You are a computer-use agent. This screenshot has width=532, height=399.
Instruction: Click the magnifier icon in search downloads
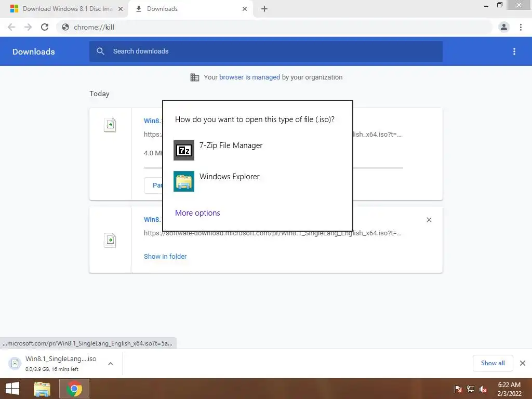[100, 51]
